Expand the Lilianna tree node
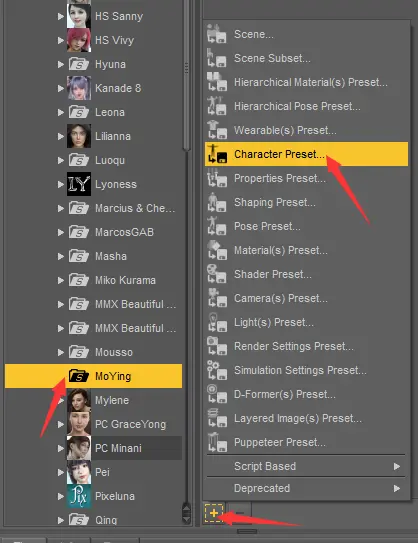The image size is (418, 543). click(x=61, y=136)
